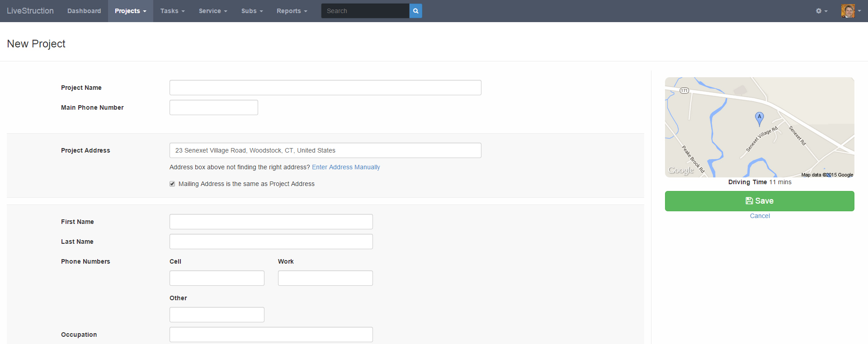Click the LiveStruction brand logo
The image size is (868, 344).
30,11
